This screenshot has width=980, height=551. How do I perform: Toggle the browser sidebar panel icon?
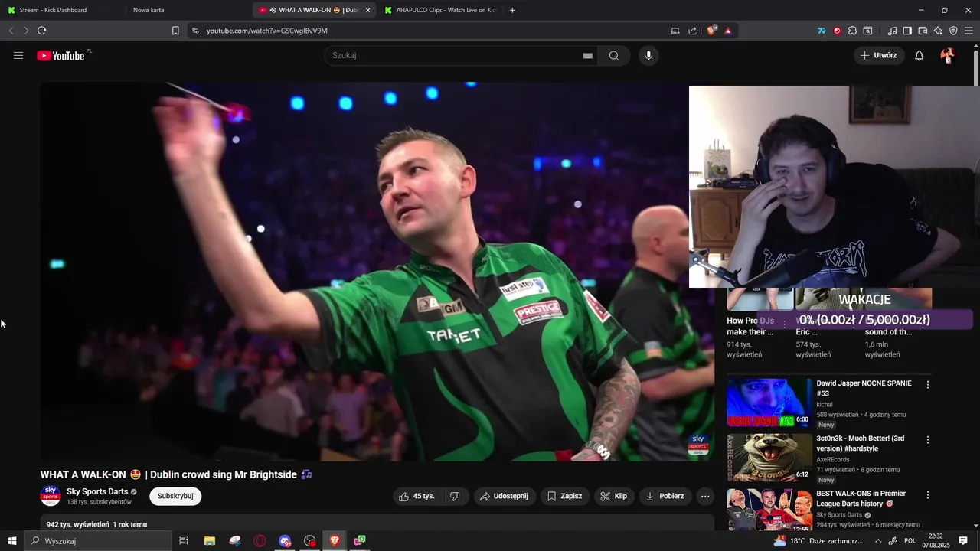point(907,31)
